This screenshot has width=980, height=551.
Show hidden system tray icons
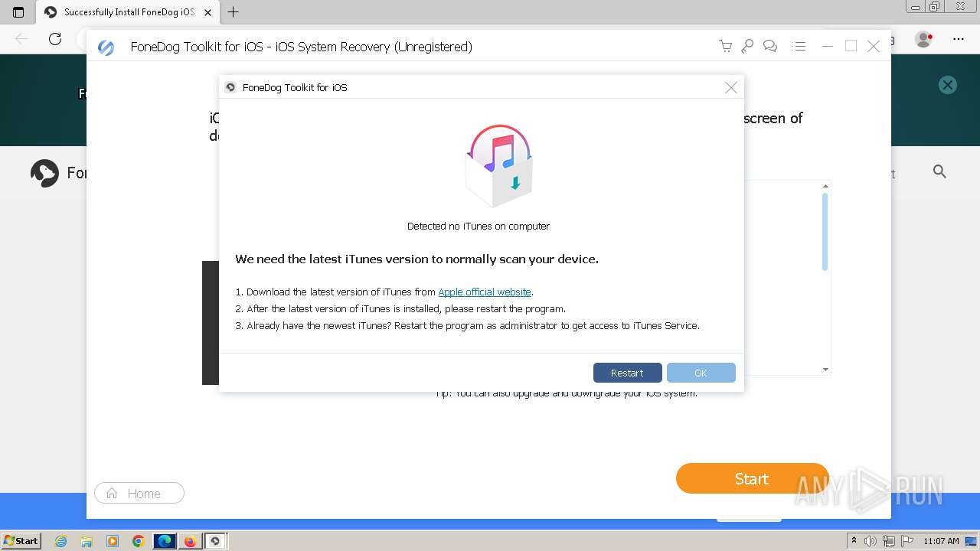click(x=854, y=541)
